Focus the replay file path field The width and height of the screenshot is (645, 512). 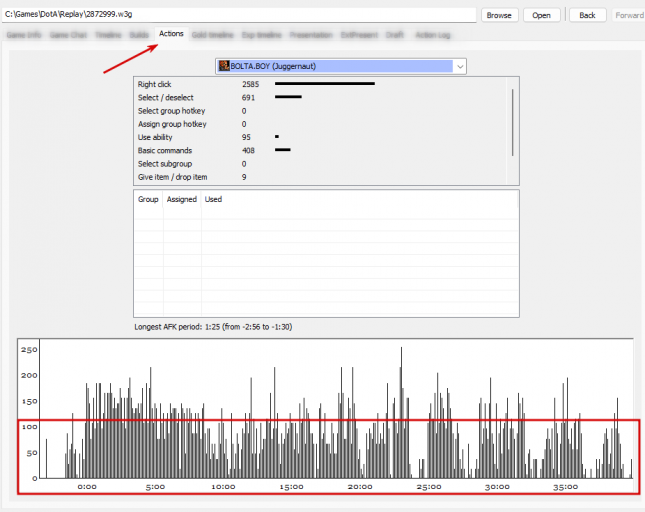239,15
